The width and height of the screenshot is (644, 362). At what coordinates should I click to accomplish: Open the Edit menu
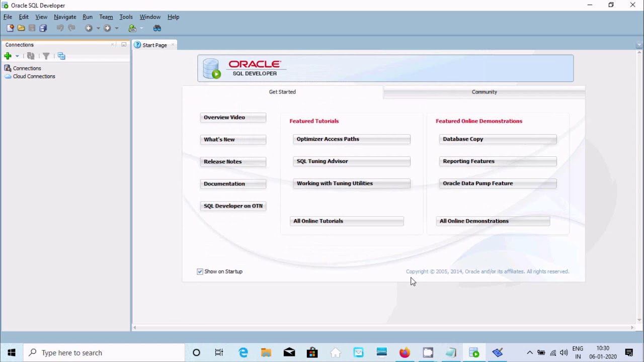coord(24,17)
